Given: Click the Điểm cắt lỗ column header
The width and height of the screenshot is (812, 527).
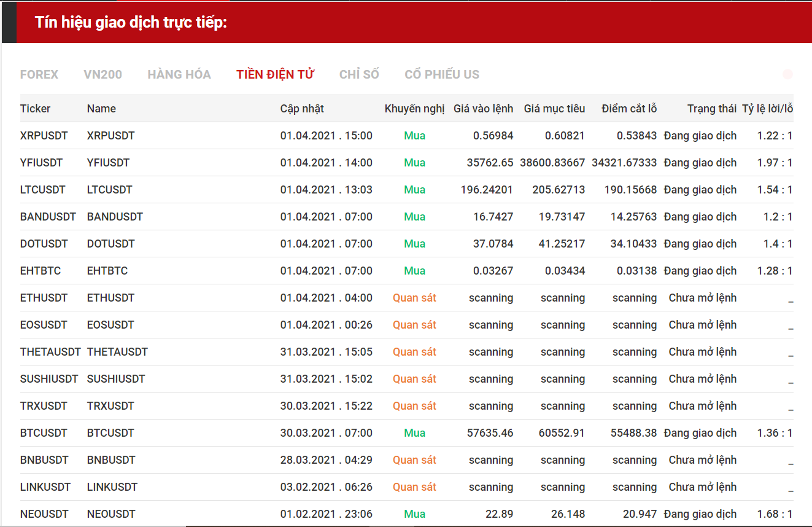Looking at the screenshot, I should pos(629,109).
